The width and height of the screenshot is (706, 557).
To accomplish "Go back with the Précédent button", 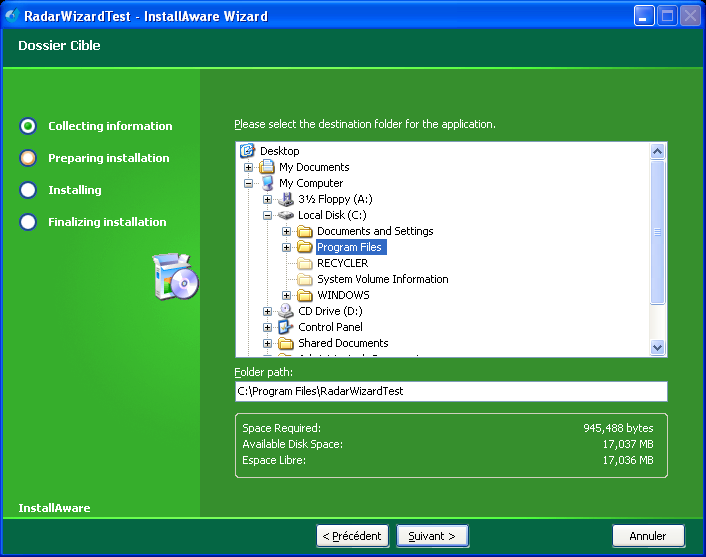I will click(x=353, y=536).
